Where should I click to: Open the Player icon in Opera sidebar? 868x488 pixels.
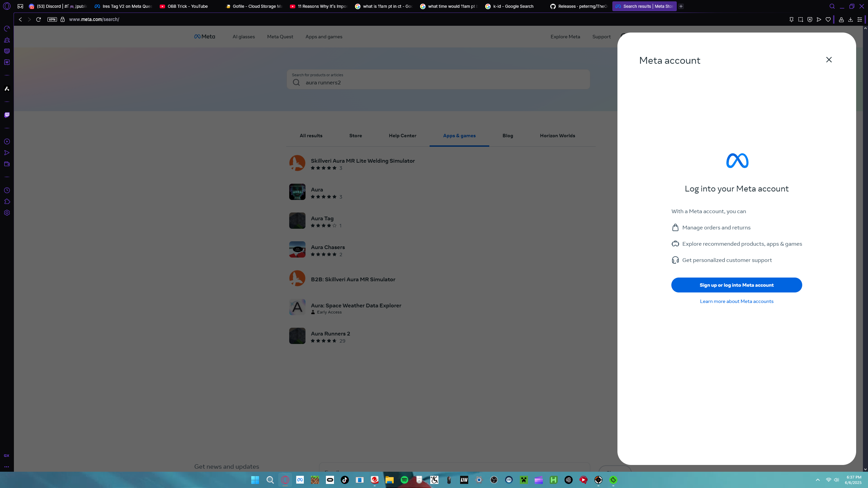point(7,142)
